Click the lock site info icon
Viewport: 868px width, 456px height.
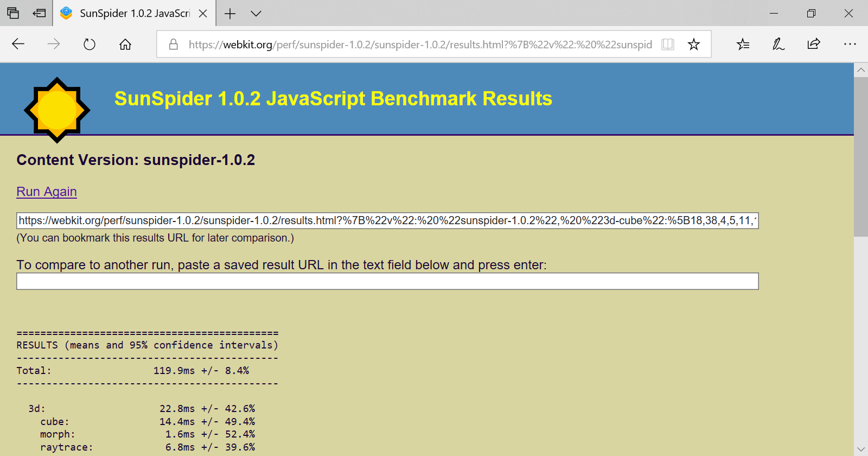(x=174, y=45)
